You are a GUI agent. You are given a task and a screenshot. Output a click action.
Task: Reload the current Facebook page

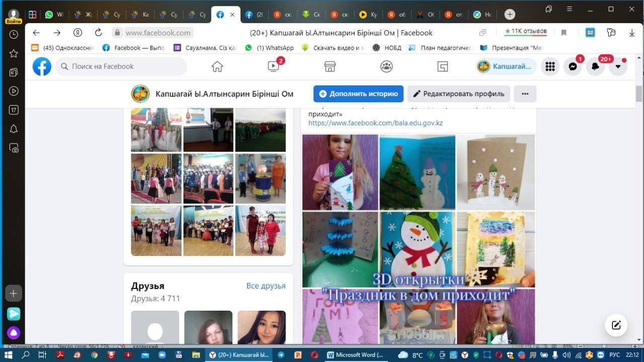[x=99, y=33]
